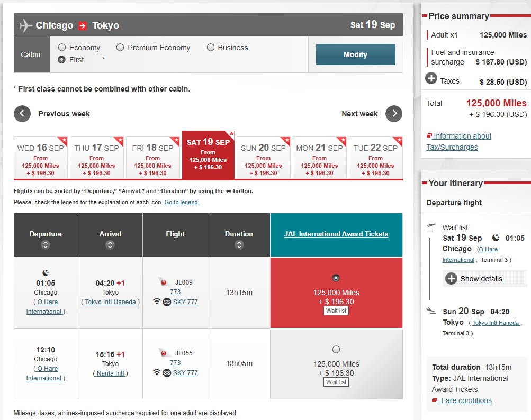Open O Hare International link in JL009 row
This screenshot has width=531, height=420.
[x=46, y=307]
